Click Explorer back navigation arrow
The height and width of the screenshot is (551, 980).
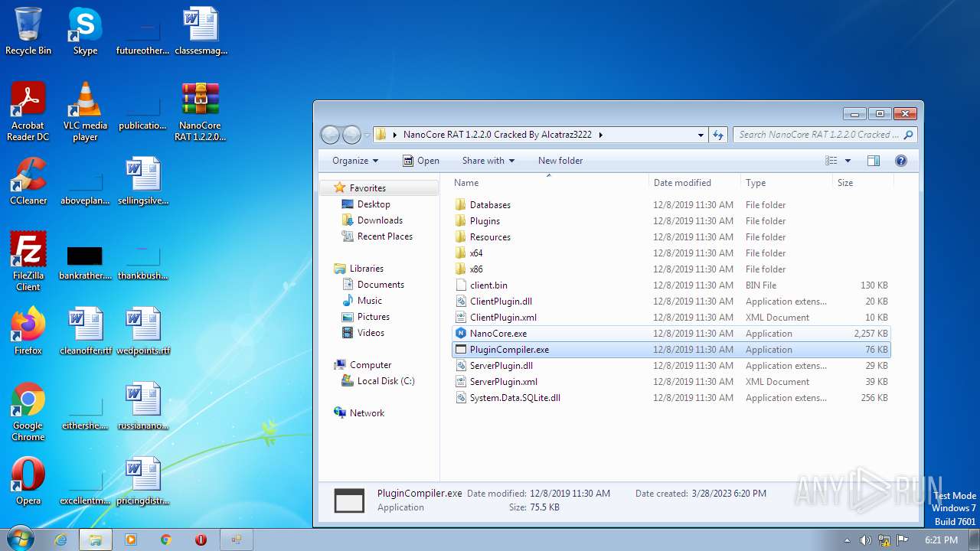[x=330, y=135]
